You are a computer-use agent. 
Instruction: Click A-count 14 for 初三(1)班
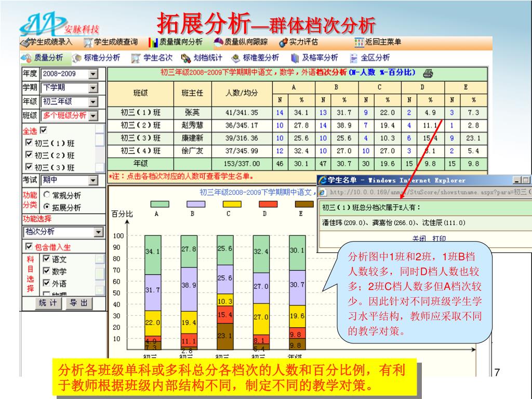tap(280, 113)
